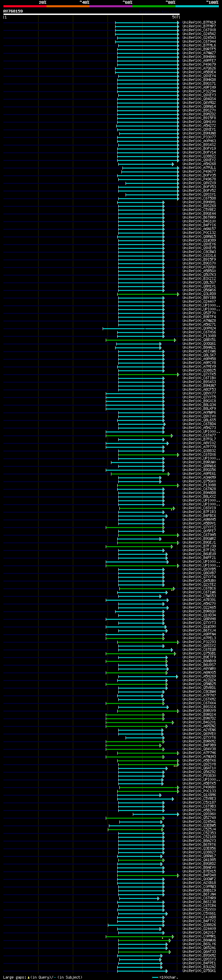
Task: Select hit label UniRef100_A7NWZ7
Action: click(x=199, y=53)
